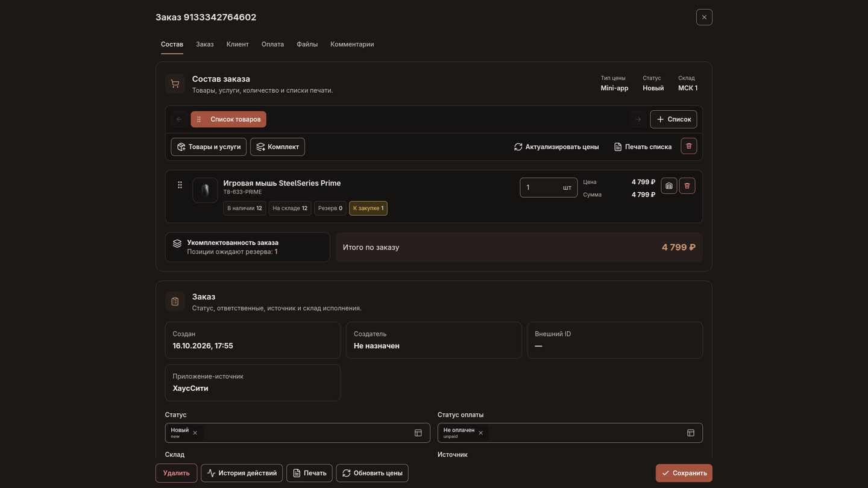Click the warehouse icon for SteelSeries Prime
The image size is (868, 488).
point(669,186)
